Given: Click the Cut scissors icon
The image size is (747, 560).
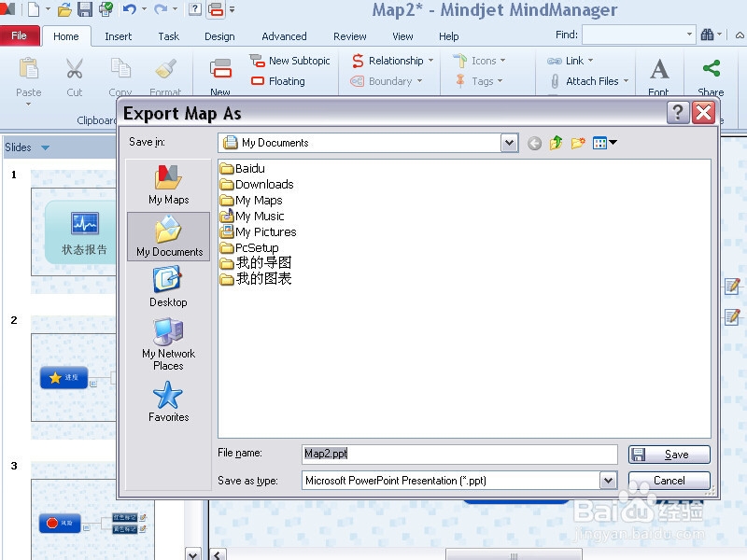Looking at the screenshot, I should pyautogui.click(x=75, y=69).
